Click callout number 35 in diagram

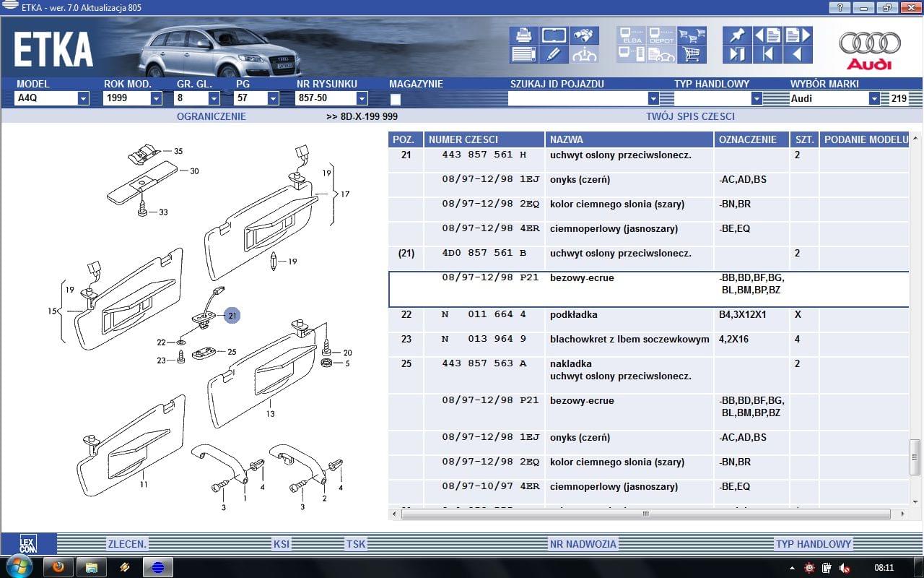(178, 151)
